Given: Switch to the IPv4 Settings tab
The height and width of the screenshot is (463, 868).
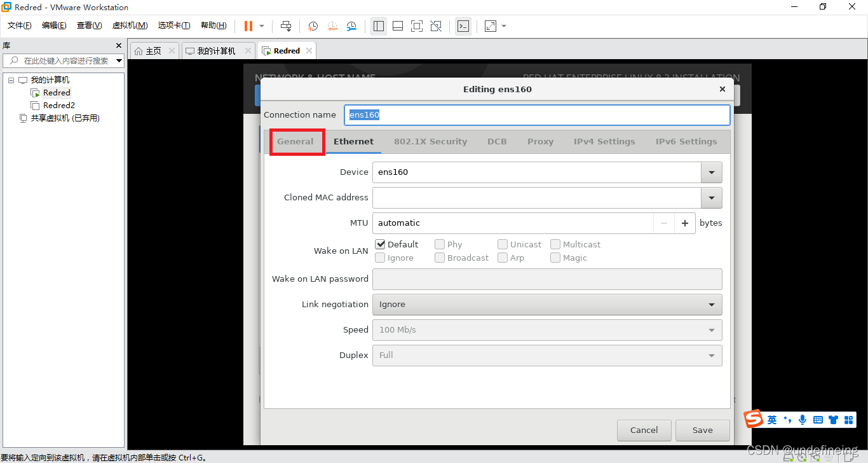Looking at the screenshot, I should (604, 142).
